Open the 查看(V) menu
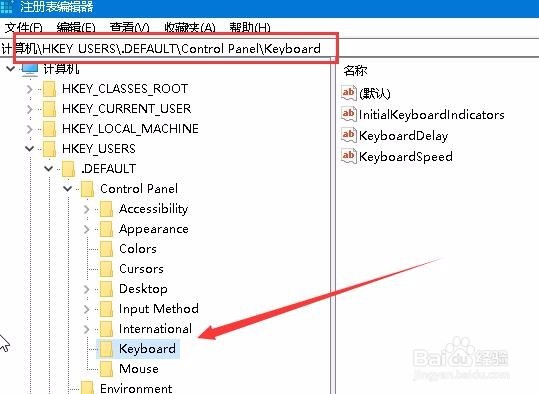 point(129,28)
